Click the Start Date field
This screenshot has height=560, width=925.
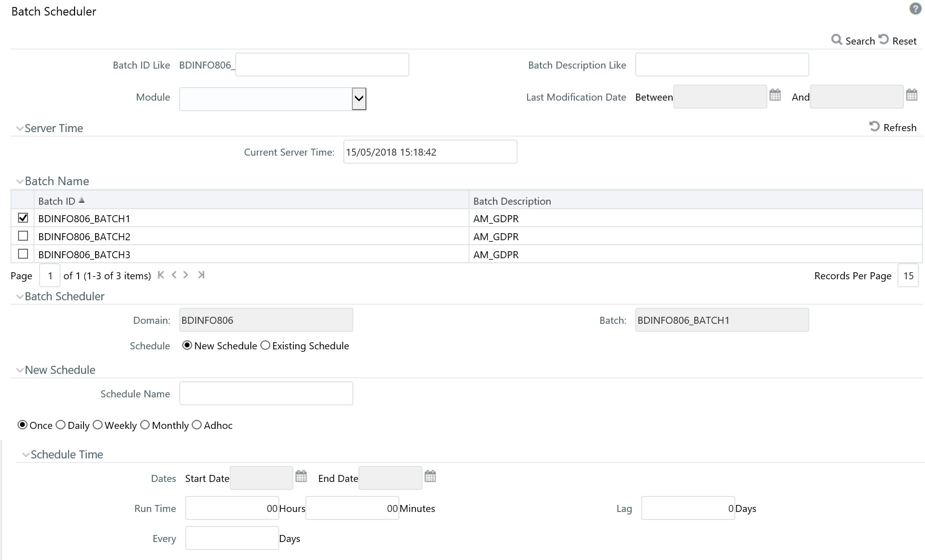coord(261,478)
